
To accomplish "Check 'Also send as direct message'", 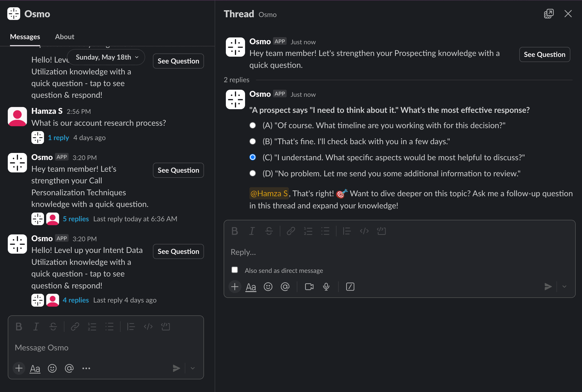I will 234,270.
